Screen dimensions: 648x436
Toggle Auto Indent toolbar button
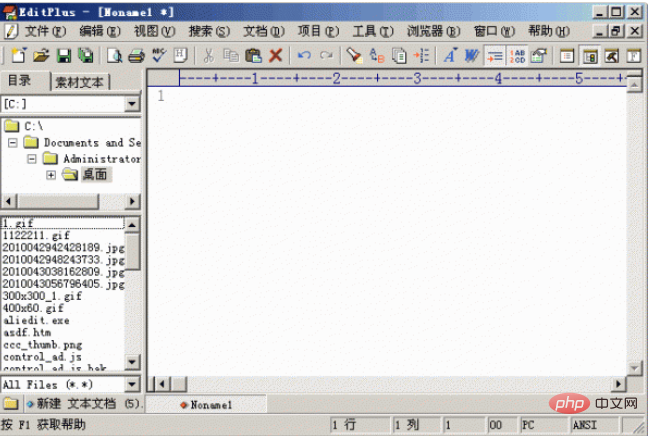tap(494, 56)
